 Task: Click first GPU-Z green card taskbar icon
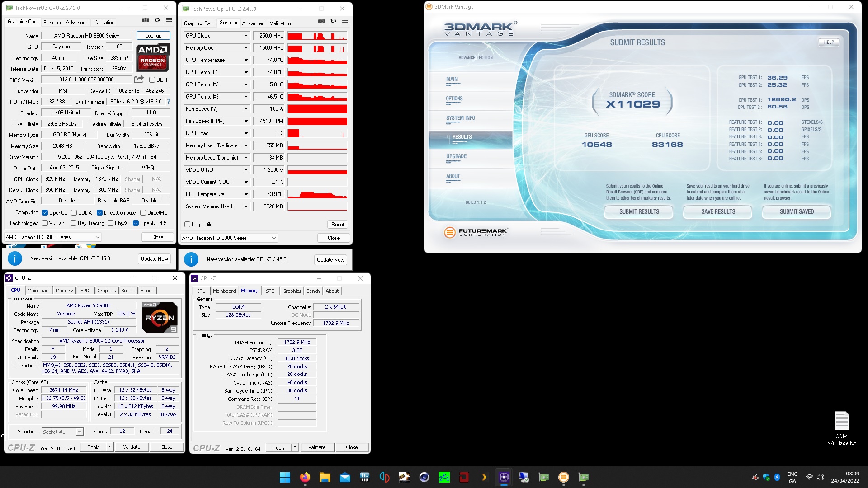tap(543, 477)
